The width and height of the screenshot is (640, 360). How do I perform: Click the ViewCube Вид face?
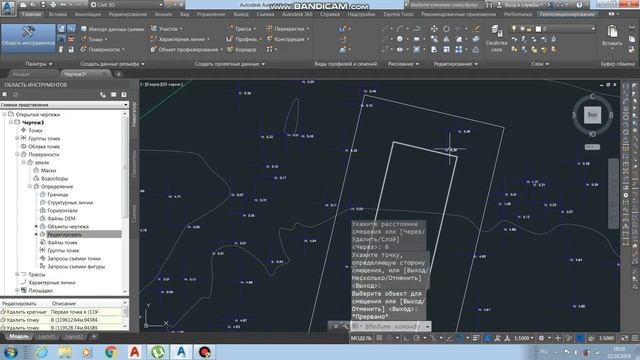[x=592, y=115]
